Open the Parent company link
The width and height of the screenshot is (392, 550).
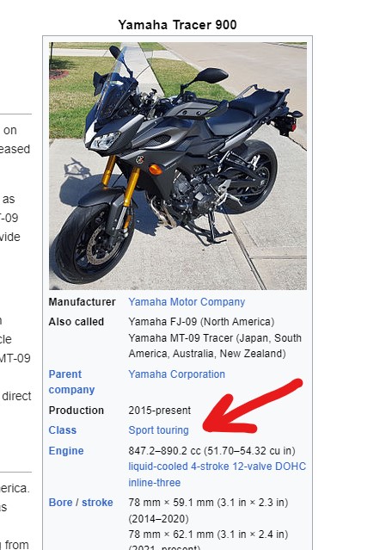tap(71, 382)
